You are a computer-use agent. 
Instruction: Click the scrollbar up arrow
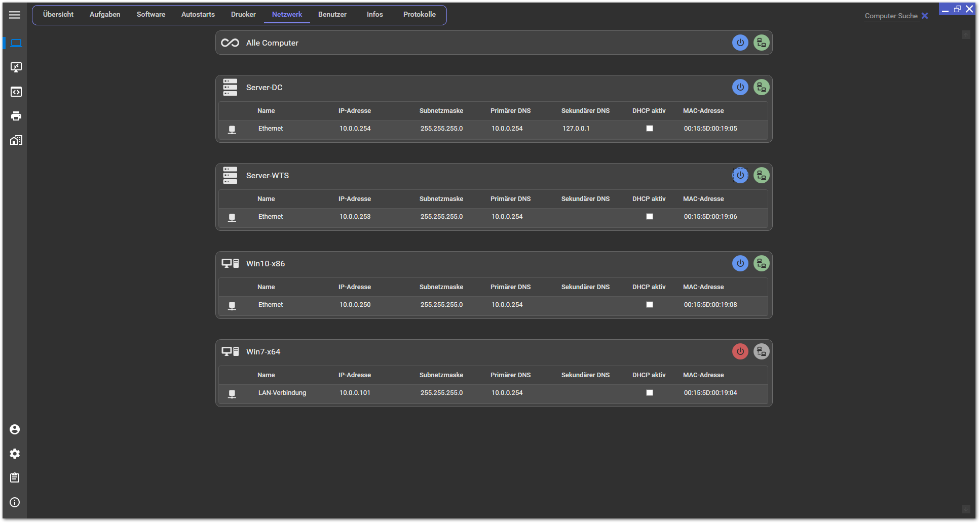(x=966, y=34)
